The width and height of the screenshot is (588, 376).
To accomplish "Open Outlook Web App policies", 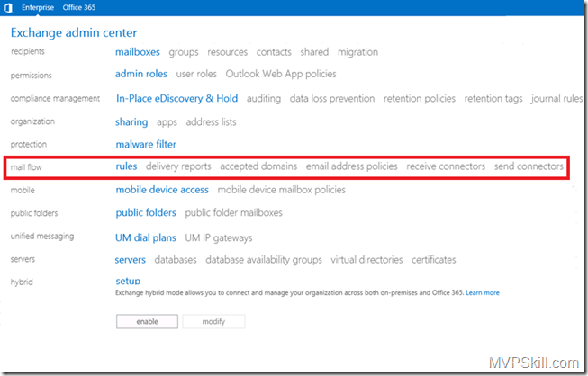I will (281, 75).
